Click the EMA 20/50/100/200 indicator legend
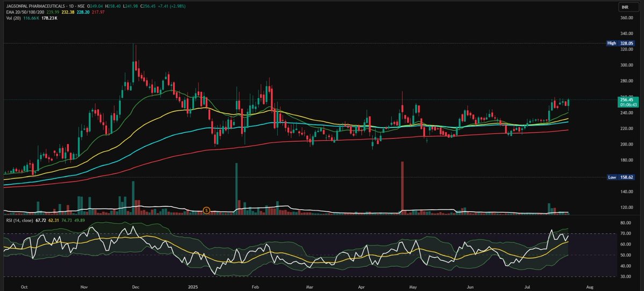 25,12
